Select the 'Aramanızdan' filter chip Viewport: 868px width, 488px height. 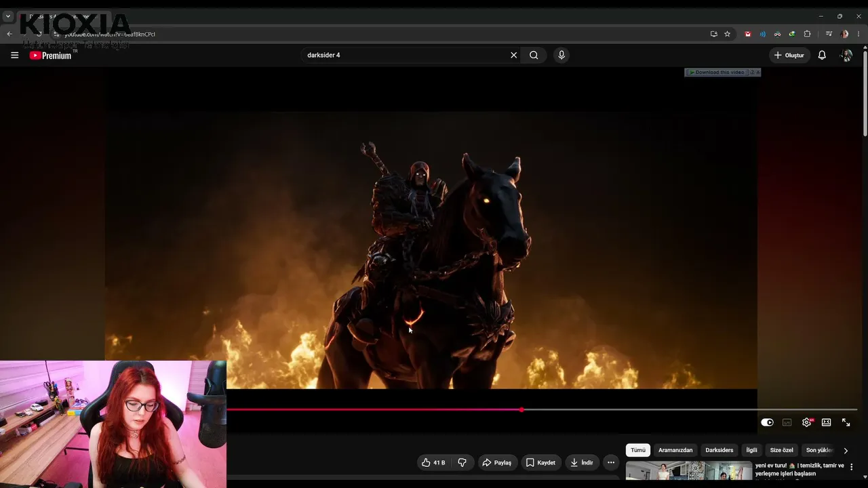[x=675, y=450]
